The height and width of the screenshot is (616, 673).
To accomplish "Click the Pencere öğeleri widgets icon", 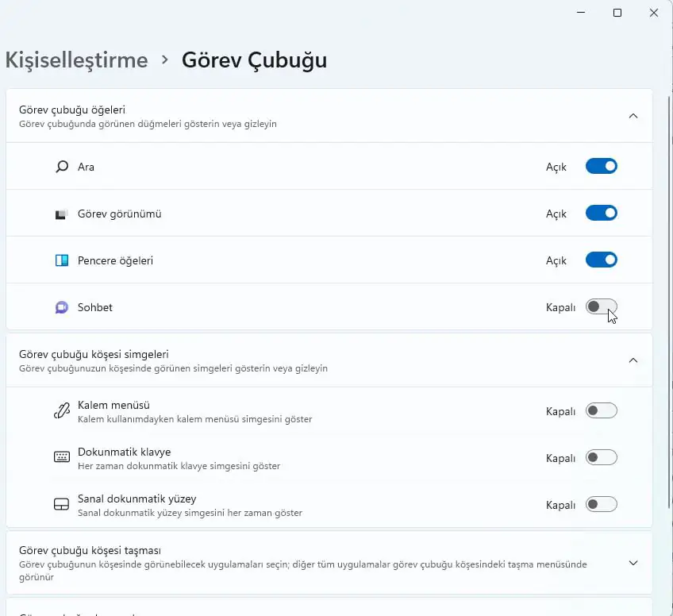I will 61,260.
